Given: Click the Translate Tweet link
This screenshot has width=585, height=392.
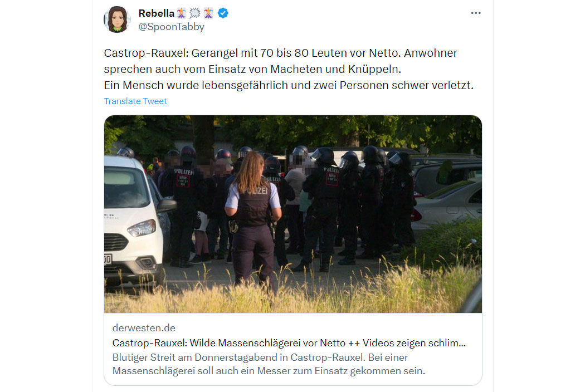Looking at the screenshot, I should tap(135, 101).
